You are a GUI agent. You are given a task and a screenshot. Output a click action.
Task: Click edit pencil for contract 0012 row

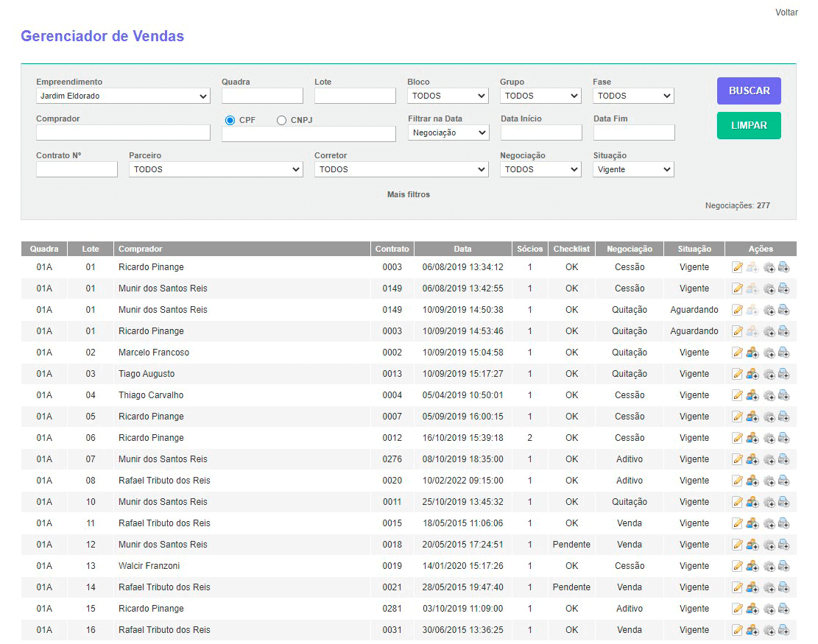(x=737, y=438)
